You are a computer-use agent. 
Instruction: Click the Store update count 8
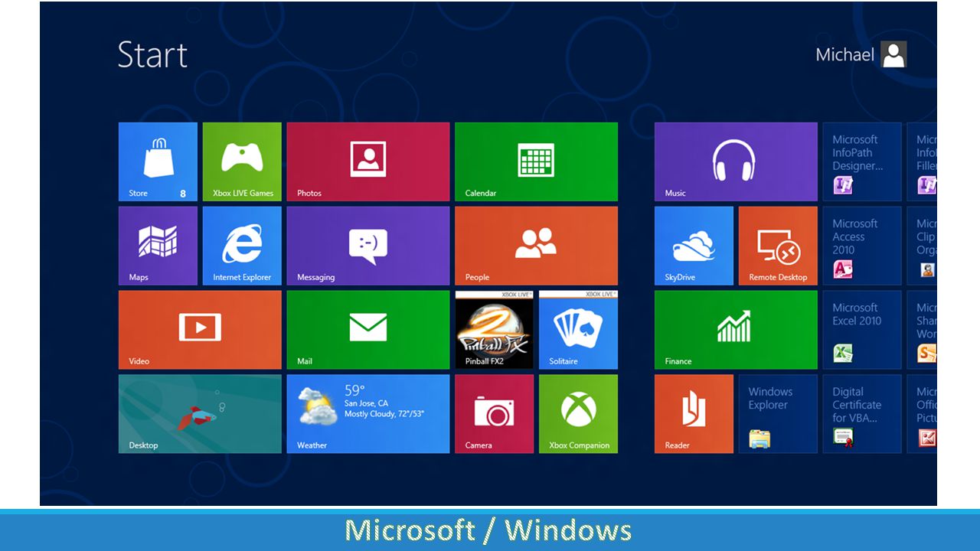182,194
